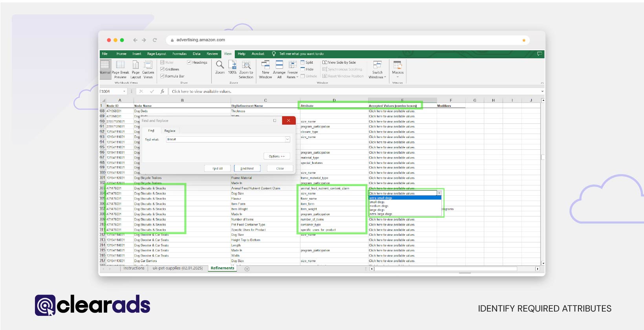The height and width of the screenshot is (330, 644).
Task: Click the Close button in dialog
Action: tap(280, 169)
